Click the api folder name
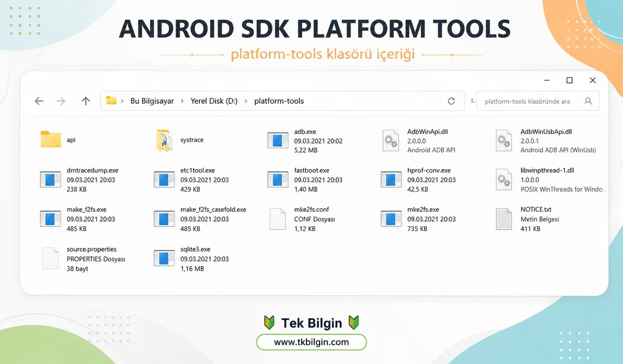Screen dimensions: 623x364 click(x=71, y=140)
